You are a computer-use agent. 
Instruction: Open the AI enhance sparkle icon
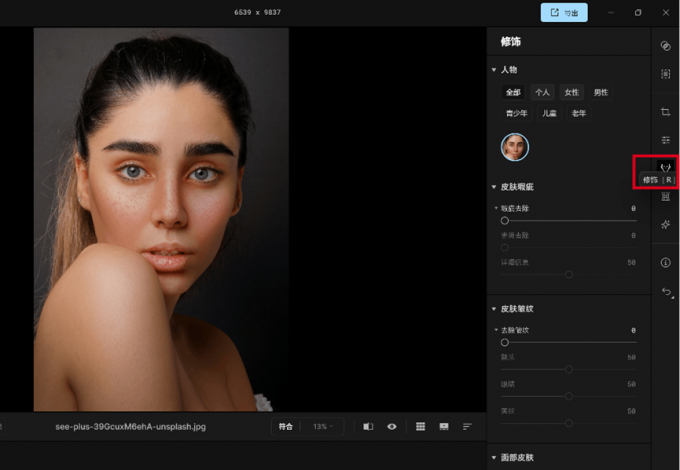coord(665,225)
